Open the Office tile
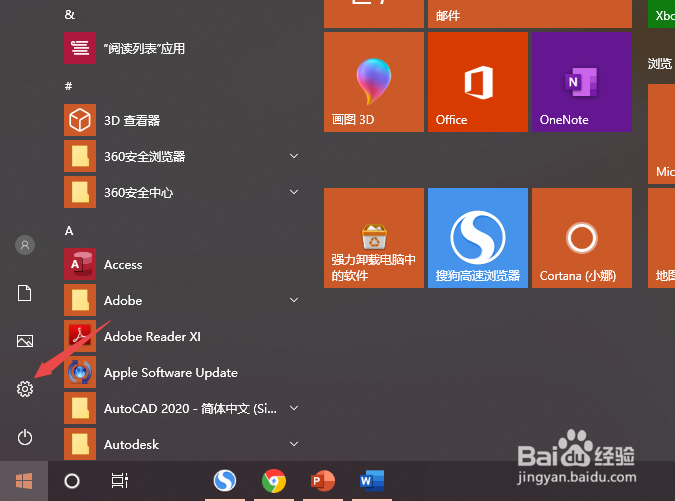Screen dimensions: 675x501 [x=478, y=82]
